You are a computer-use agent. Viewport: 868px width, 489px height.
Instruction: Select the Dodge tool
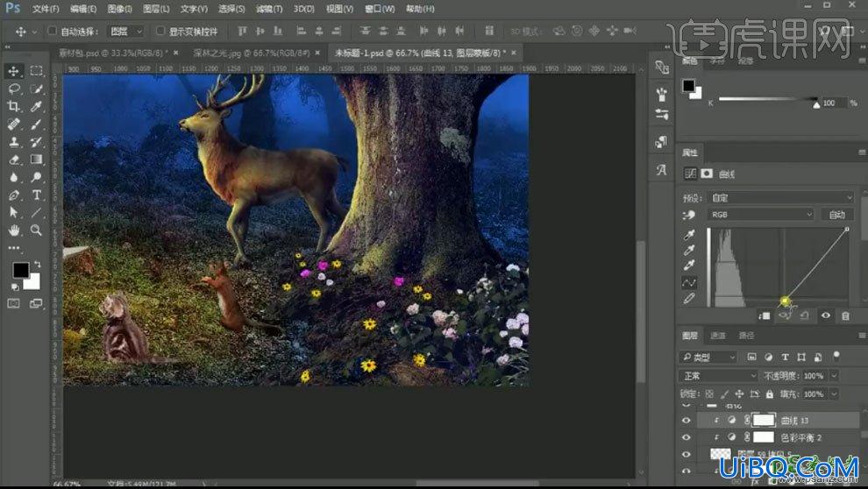point(37,177)
